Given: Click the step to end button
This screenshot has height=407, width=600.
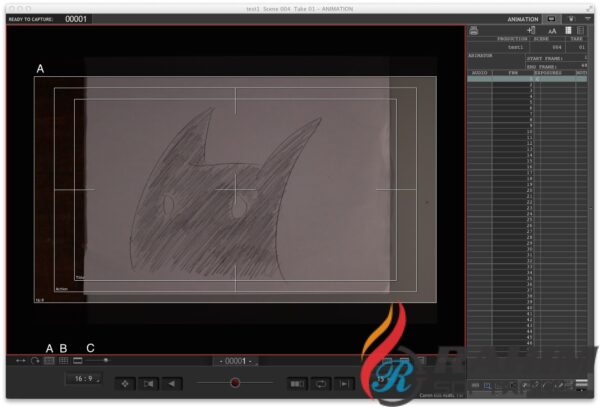Looking at the screenshot, I should click(x=344, y=384).
